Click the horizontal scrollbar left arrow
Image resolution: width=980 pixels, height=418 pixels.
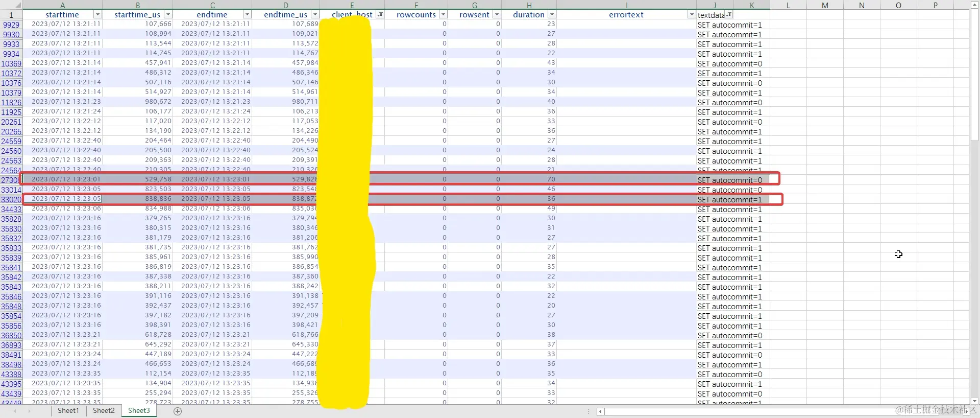(x=601, y=411)
